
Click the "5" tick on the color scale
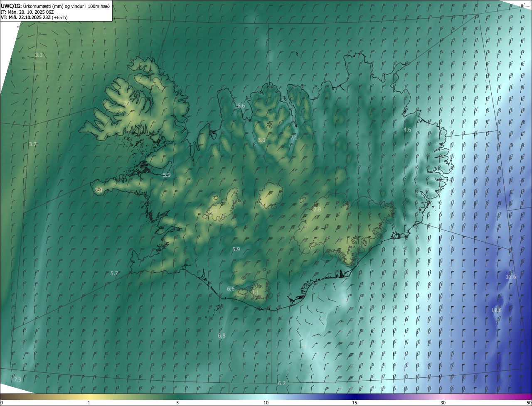tap(177, 403)
